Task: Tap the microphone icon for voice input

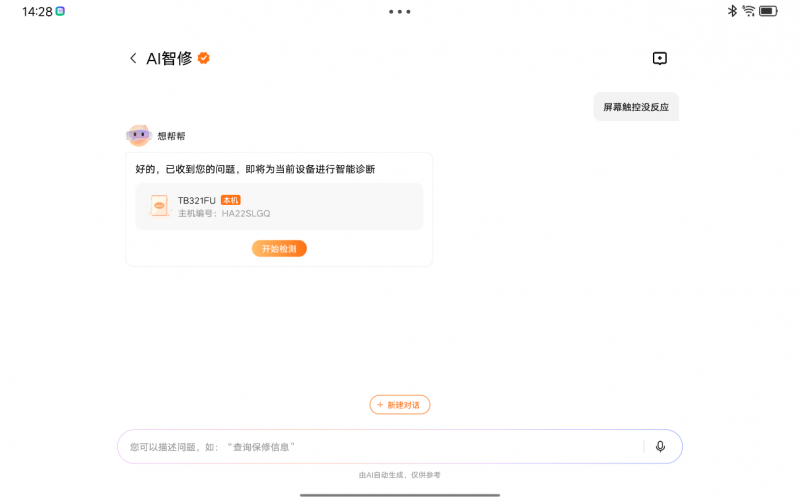Action: pyautogui.click(x=660, y=446)
